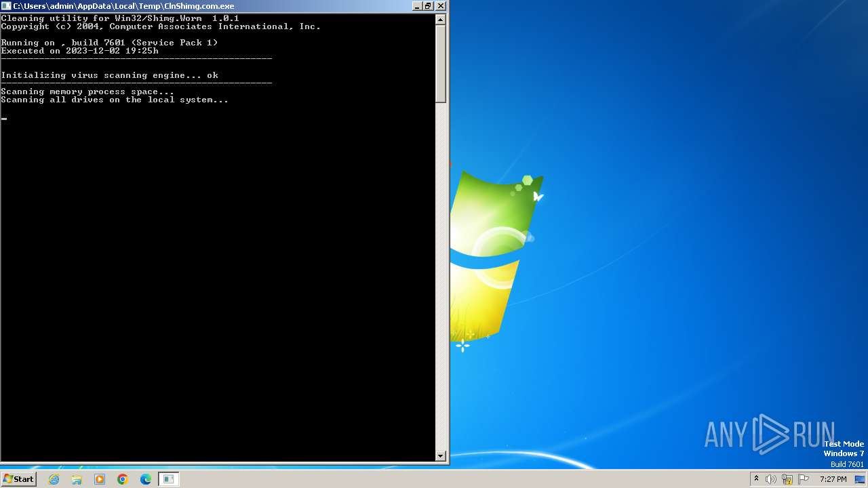Click the 'Copyright (c) 2004, Computer Associates' line

pyautogui.click(x=161, y=26)
